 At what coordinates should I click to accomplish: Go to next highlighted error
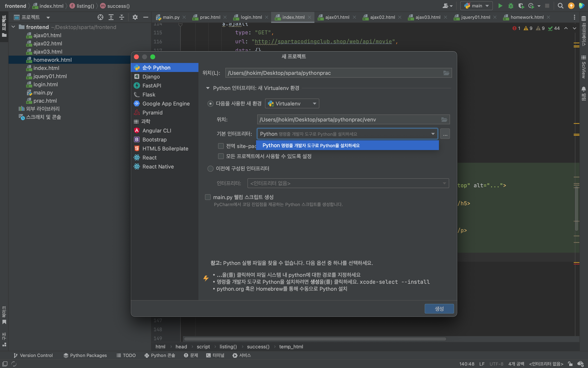click(574, 28)
